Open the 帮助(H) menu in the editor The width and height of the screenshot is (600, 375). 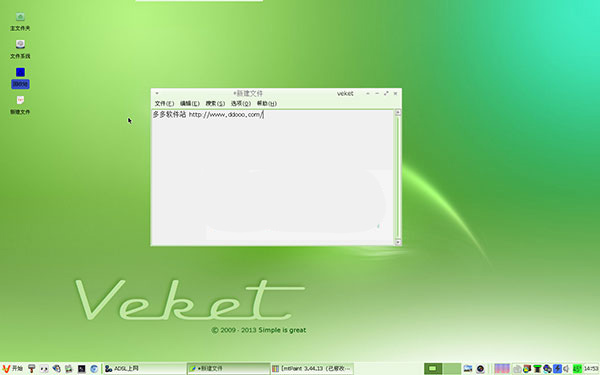[x=267, y=103]
